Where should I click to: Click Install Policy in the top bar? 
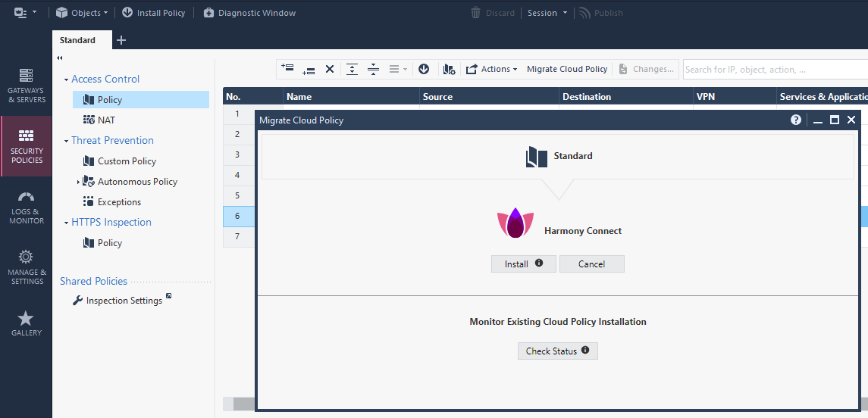tap(153, 12)
